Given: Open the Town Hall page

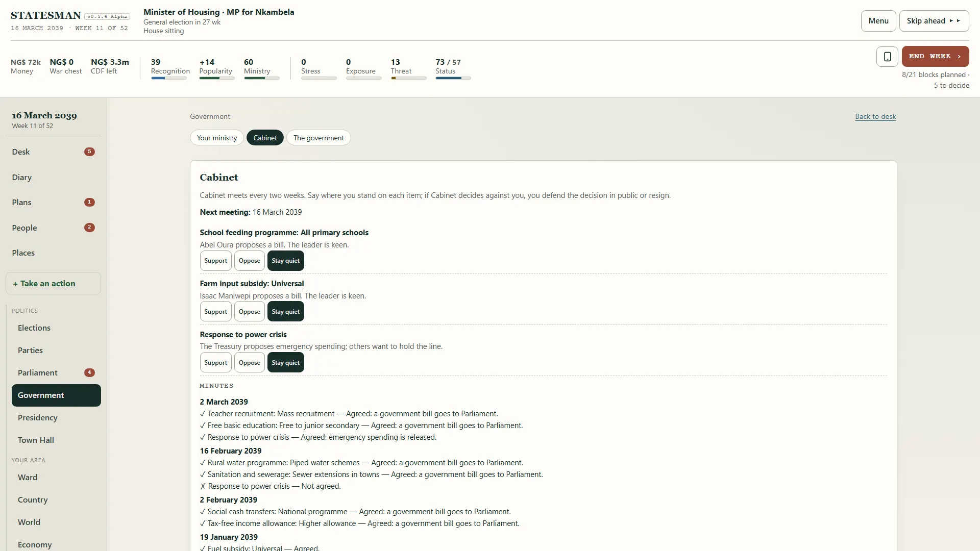Looking at the screenshot, I should pyautogui.click(x=56, y=440).
